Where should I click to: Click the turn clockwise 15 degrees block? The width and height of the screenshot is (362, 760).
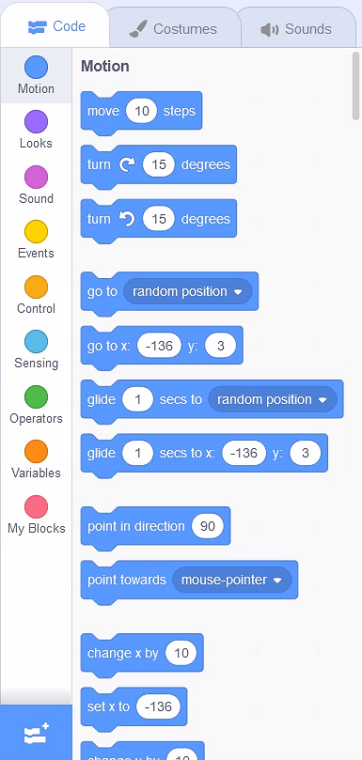pos(158,167)
